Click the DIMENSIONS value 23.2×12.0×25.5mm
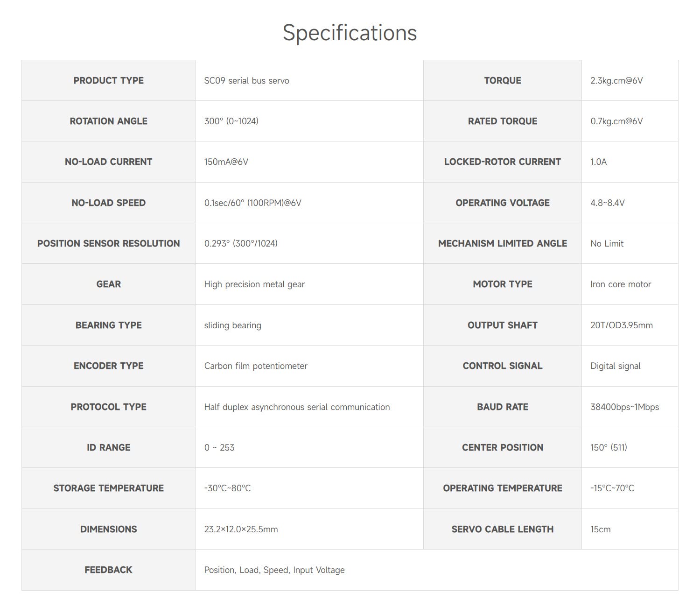Image resolution: width=700 pixels, height=607 pixels. (241, 529)
